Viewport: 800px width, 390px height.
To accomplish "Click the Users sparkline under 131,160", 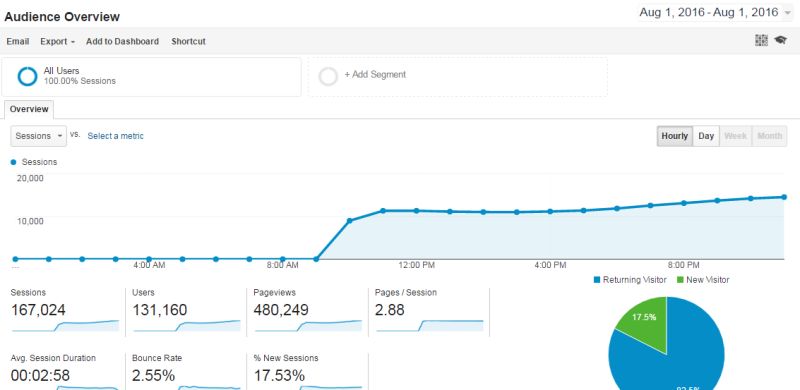I will (x=186, y=326).
